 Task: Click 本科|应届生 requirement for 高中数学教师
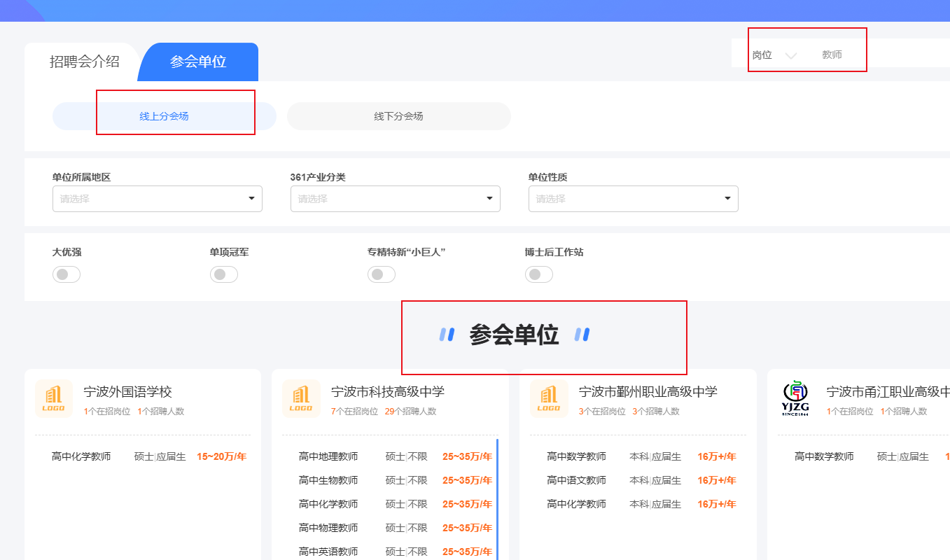coord(655,456)
